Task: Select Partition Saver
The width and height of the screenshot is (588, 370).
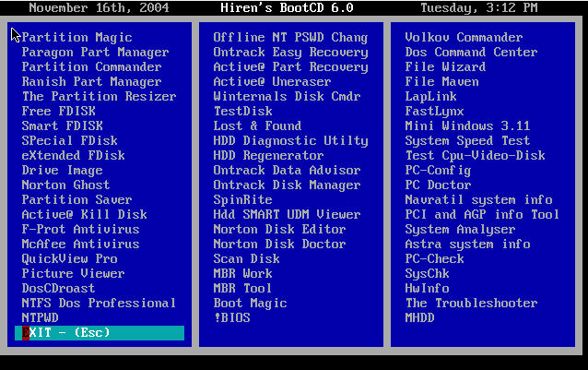Action: click(x=76, y=199)
